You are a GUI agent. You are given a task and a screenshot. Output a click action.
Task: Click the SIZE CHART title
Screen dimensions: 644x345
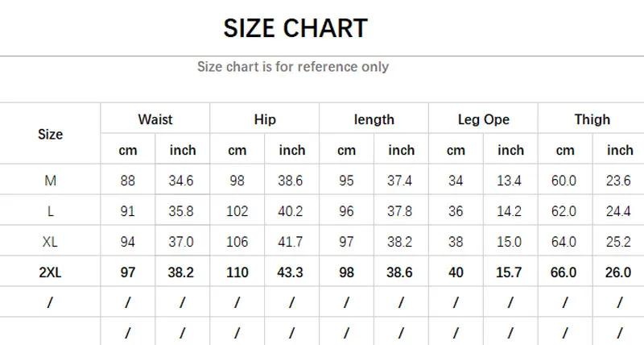pyautogui.click(x=295, y=28)
